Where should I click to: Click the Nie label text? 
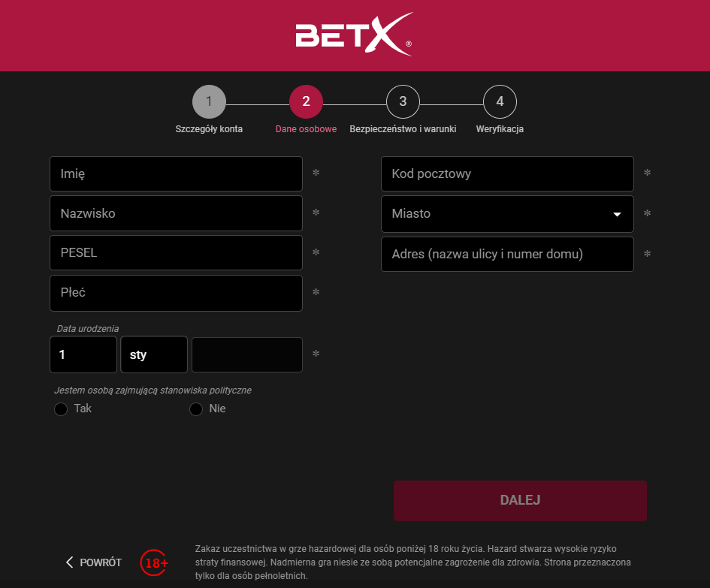click(x=217, y=409)
